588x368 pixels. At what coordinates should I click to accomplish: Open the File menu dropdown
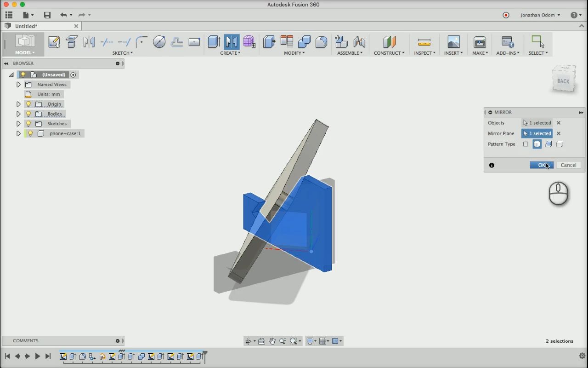28,15
